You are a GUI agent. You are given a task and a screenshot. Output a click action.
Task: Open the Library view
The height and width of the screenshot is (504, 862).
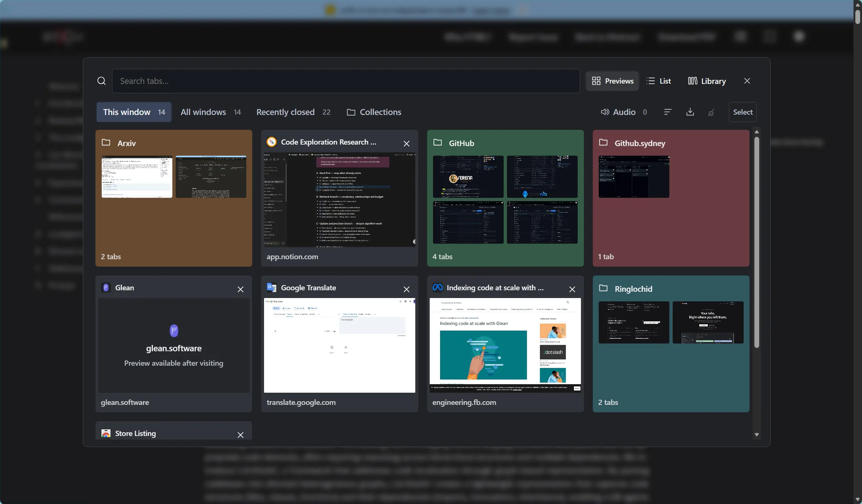(707, 81)
